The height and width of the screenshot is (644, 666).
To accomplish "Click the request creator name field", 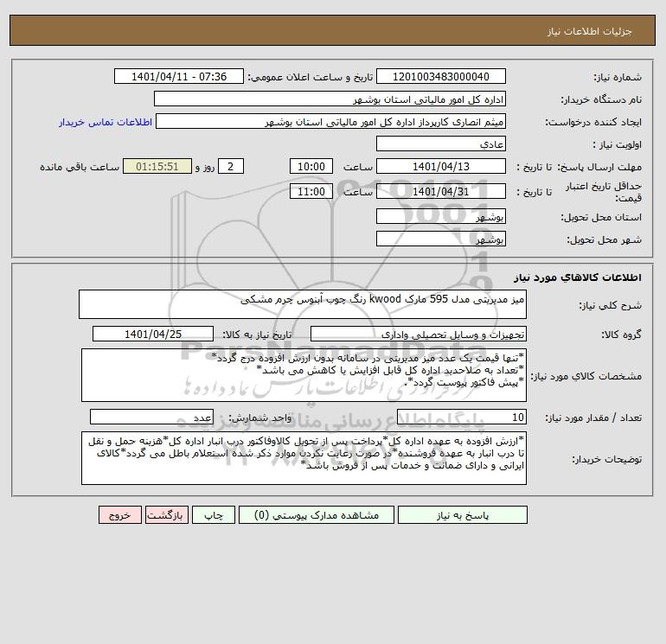I will 330,121.
